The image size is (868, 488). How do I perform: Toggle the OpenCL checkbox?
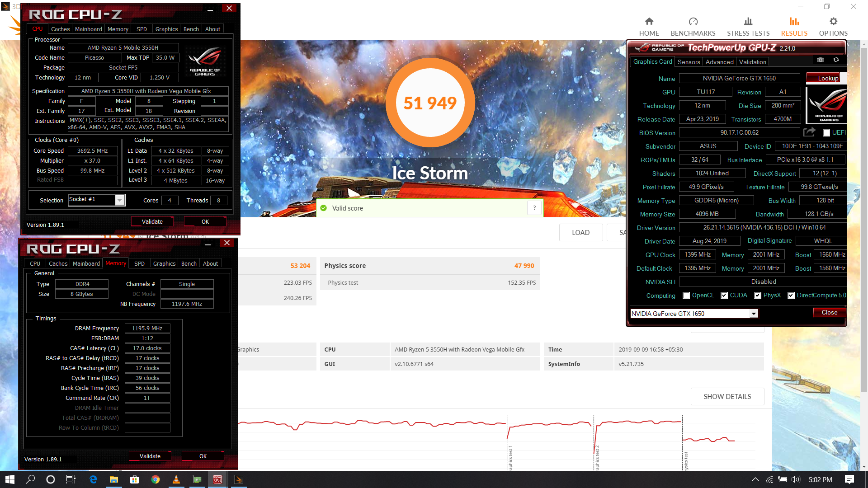(686, 296)
